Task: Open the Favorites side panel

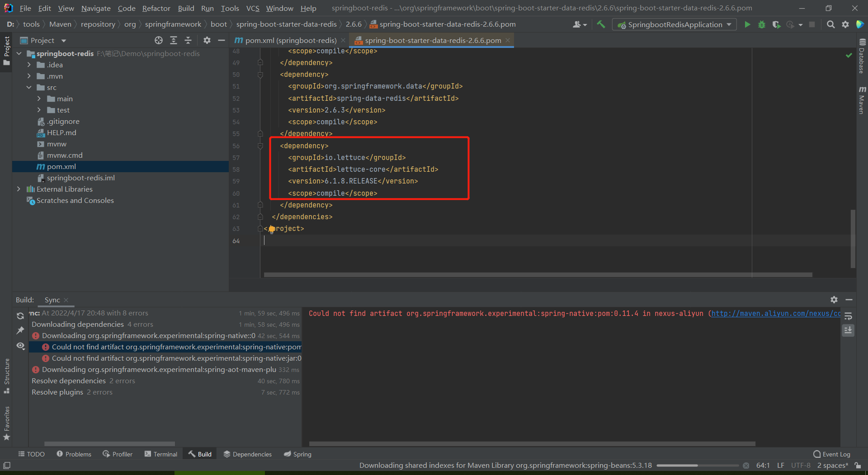Action: point(6,423)
